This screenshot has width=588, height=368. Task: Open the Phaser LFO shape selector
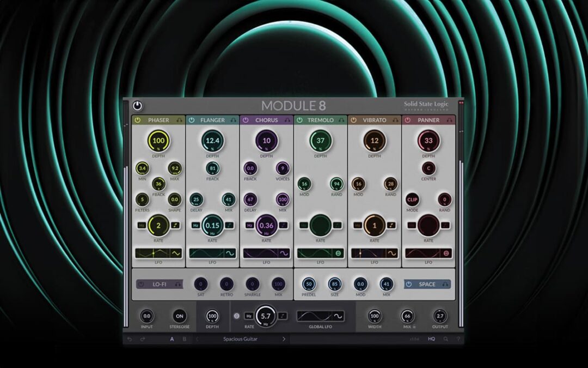pyautogui.click(x=176, y=254)
